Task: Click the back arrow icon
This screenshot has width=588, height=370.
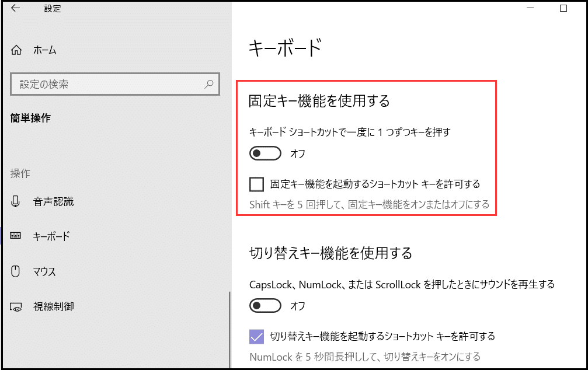Action: 15,8
